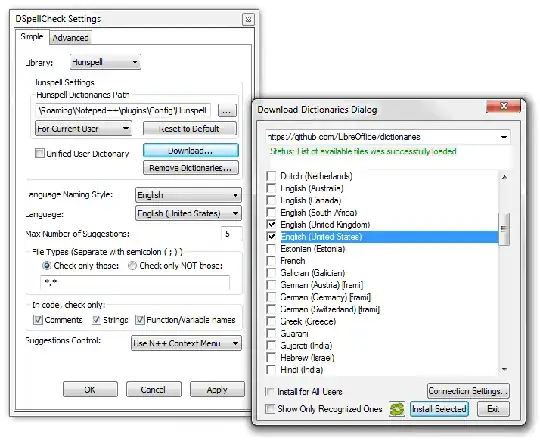The height and width of the screenshot is (441, 540).
Task: Check the Galician (Galician) dictionary
Action: coord(271,273)
